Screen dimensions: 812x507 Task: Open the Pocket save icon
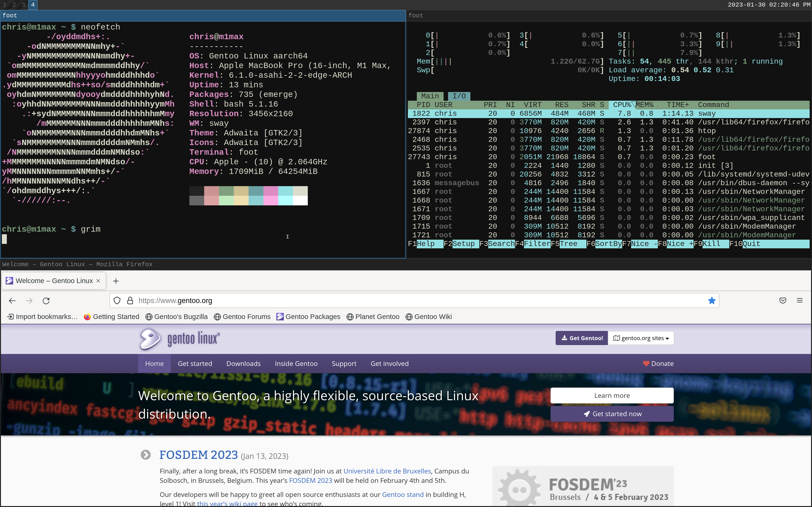point(783,301)
